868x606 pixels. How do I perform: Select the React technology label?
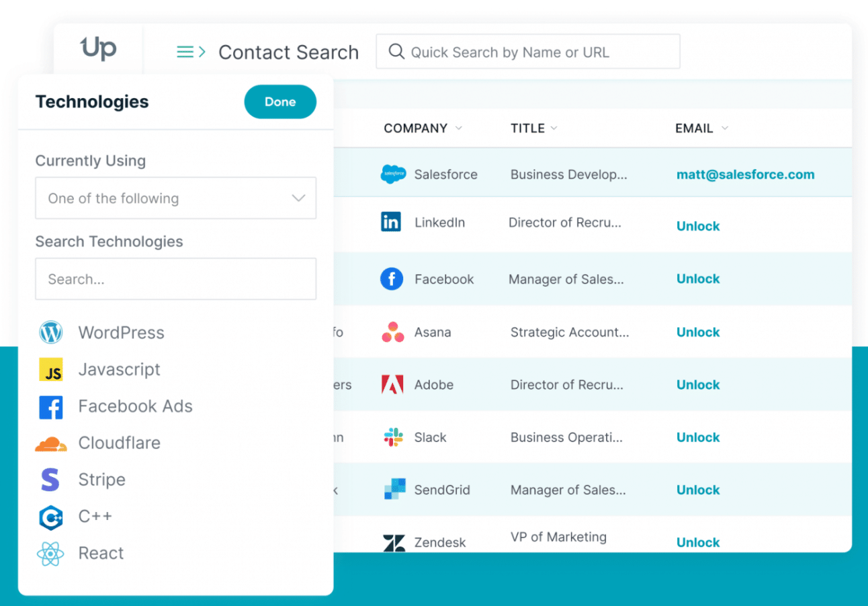[x=101, y=554]
